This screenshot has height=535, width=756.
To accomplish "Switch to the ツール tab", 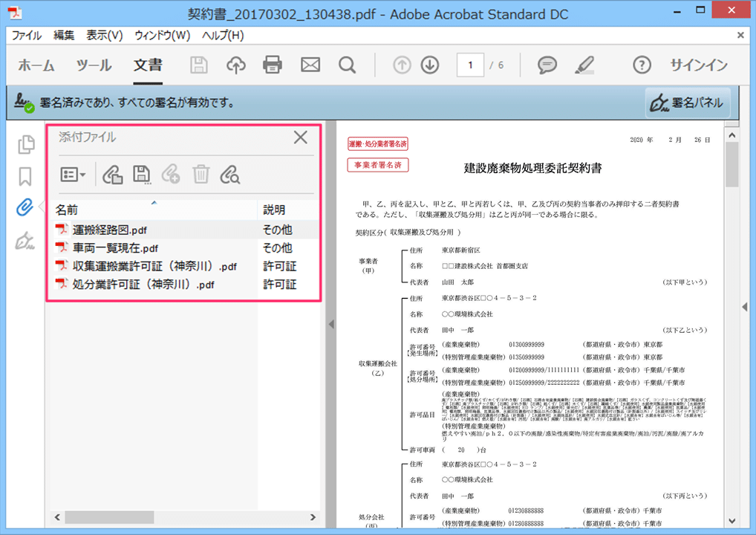I will [x=94, y=65].
